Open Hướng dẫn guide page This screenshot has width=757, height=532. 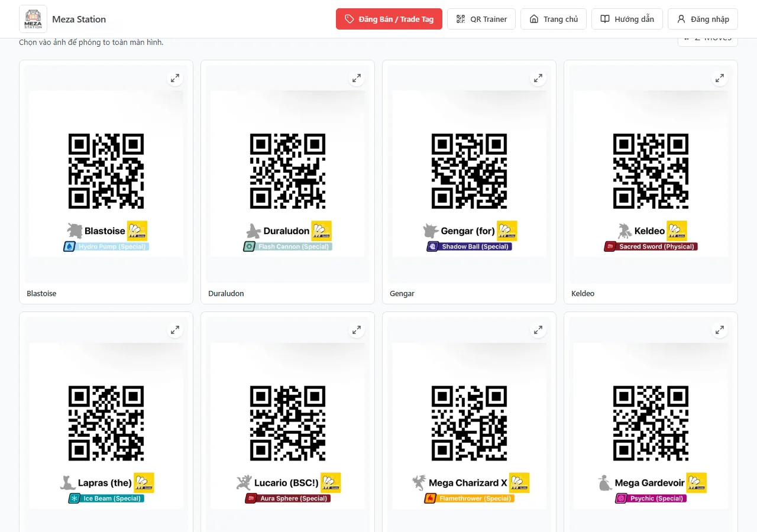tap(627, 19)
